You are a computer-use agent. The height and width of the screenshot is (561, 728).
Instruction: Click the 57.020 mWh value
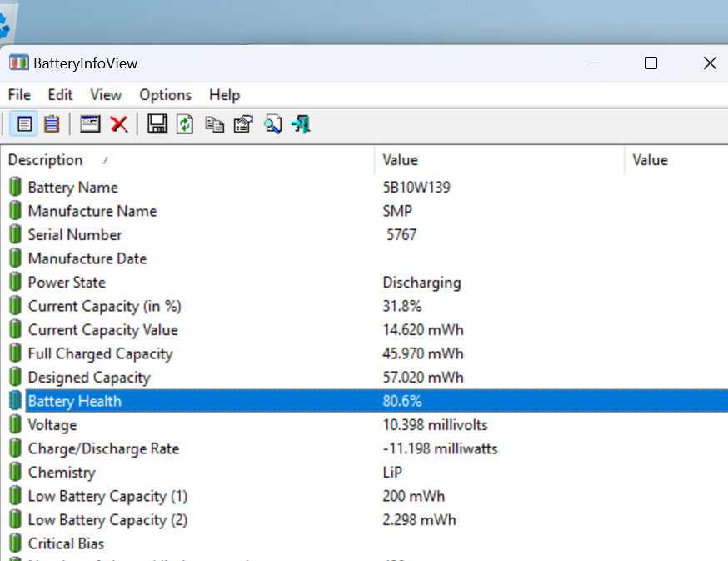pos(423,377)
